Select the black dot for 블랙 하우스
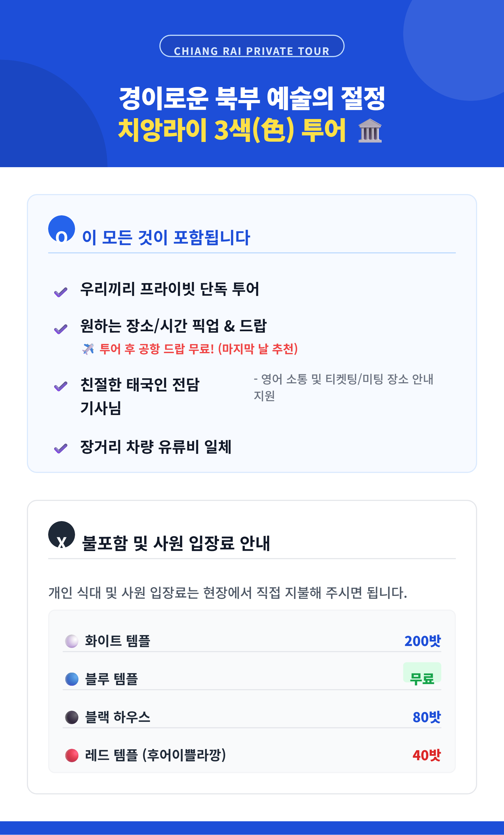Screen dimensions: 504x835 [72, 717]
